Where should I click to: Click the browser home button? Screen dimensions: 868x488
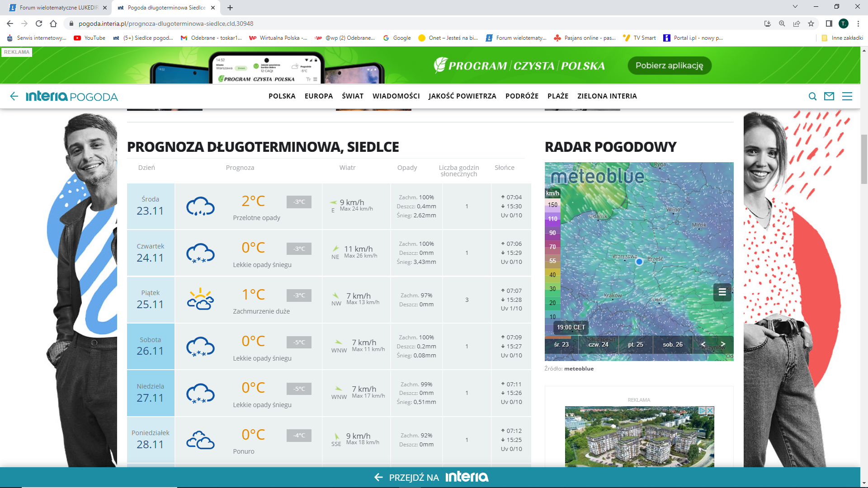point(53,23)
